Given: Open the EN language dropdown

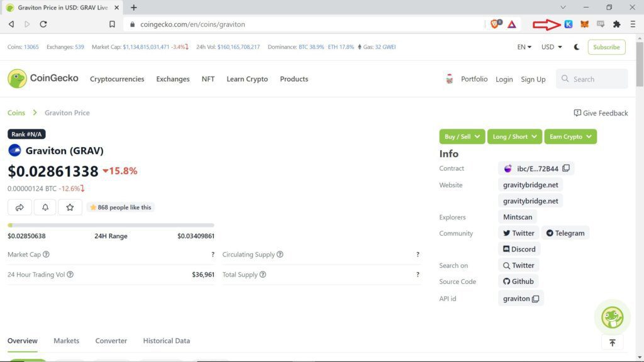Looking at the screenshot, I should click(x=524, y=47).
